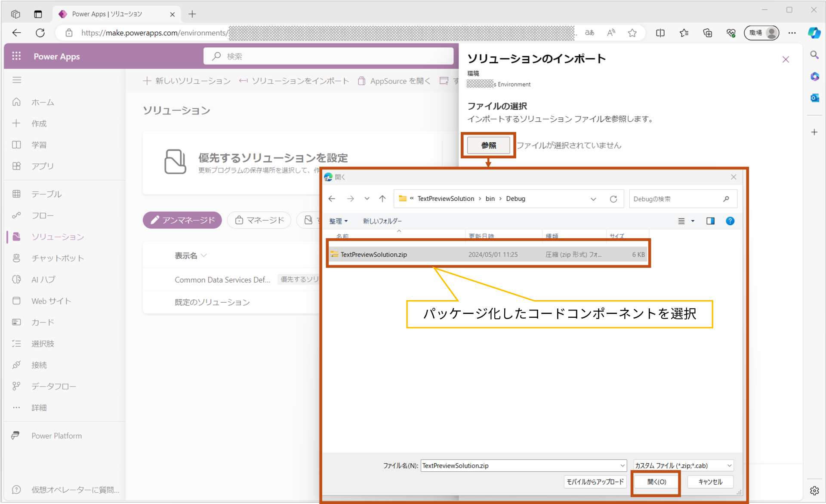Open recent locations dropdown in file dialog

tap(367, 199)
